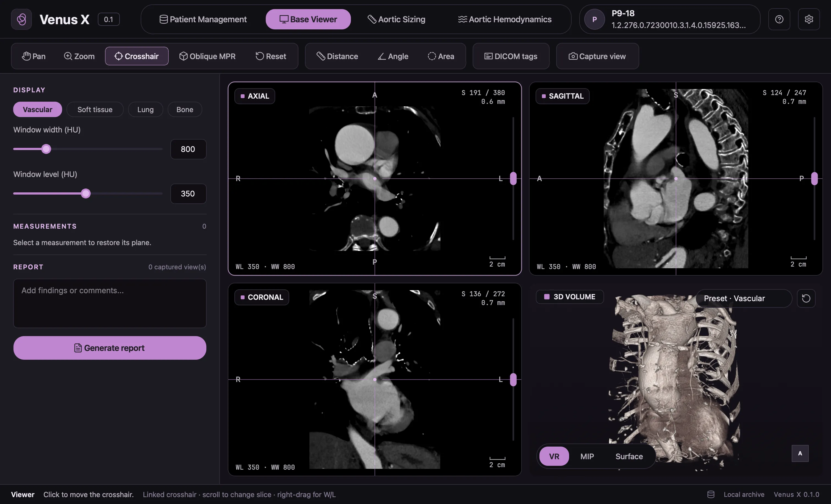The image size is (831, 504).
Task: Click the SAGITTAL viewport label
Action: coord(563,96)
